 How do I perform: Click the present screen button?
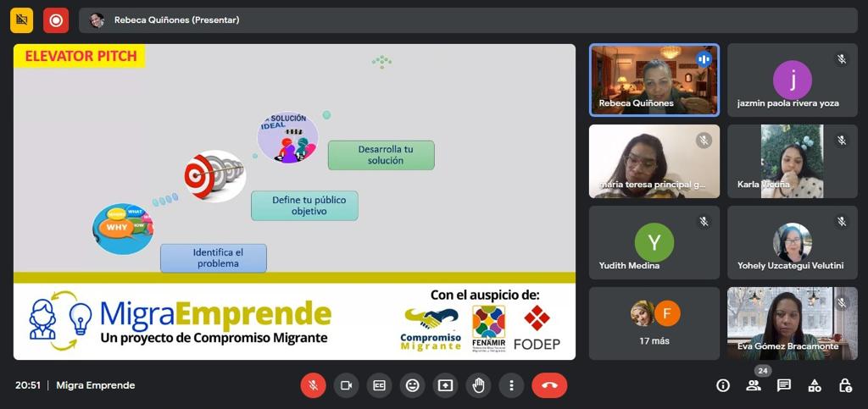445,385
